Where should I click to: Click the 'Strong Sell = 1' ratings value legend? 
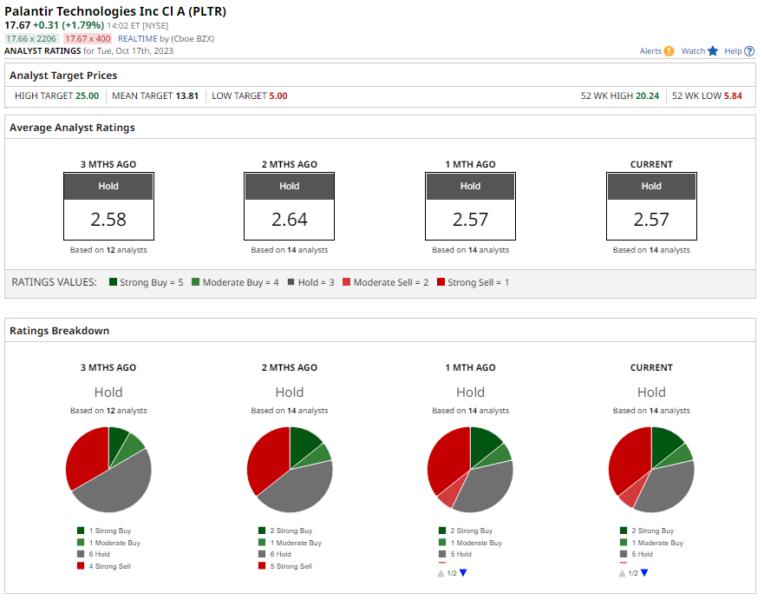click(473, 282)
